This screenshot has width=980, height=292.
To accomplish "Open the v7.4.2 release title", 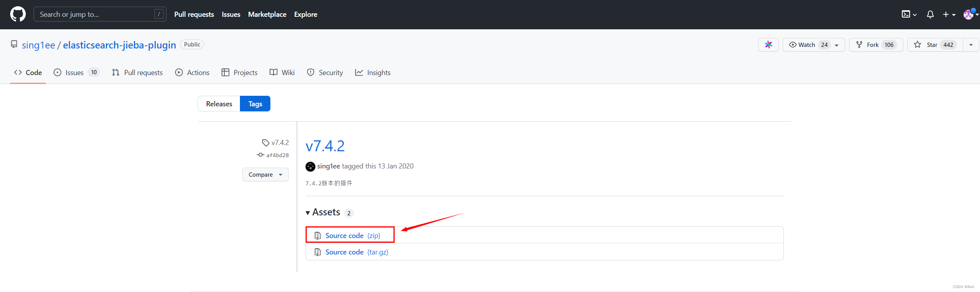I will pos(325,146).
